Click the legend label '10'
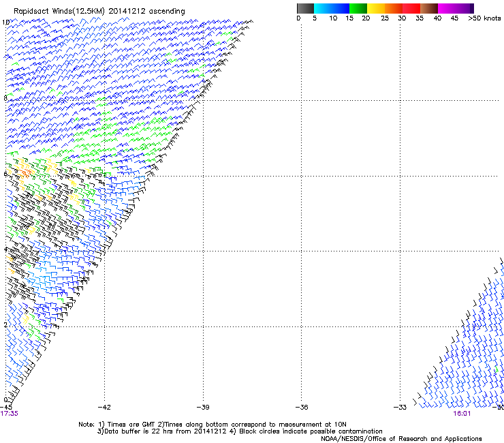The image size is (504, 443). [333, 18]
